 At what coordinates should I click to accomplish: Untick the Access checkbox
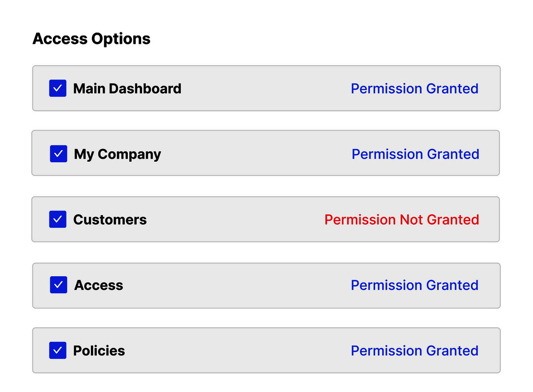[x=58, y=285]
